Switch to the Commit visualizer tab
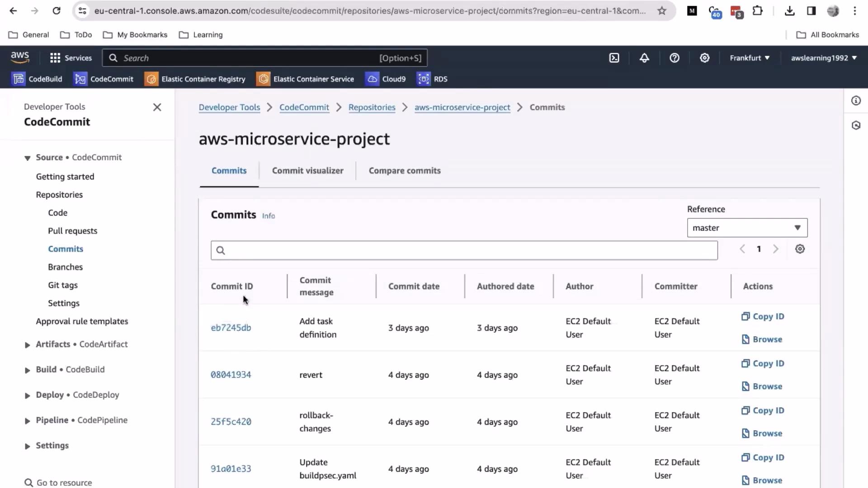The image size is (868, 488). point(307,171)
